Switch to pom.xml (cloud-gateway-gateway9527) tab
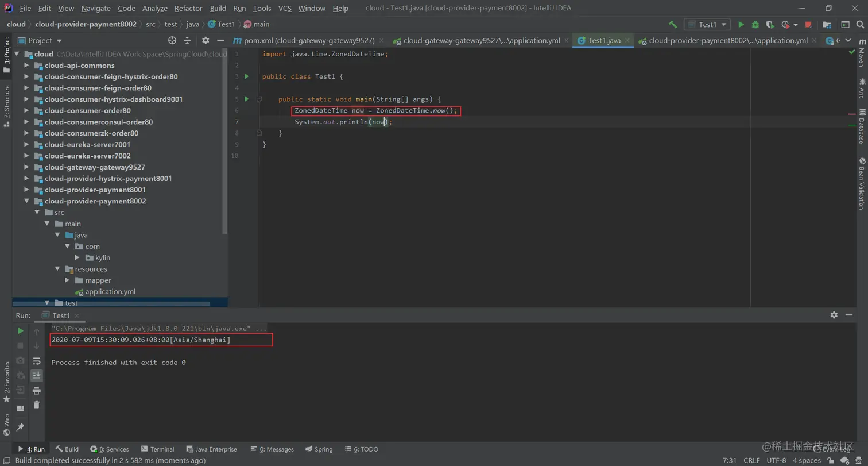868x466 pixels. [308, 40]
